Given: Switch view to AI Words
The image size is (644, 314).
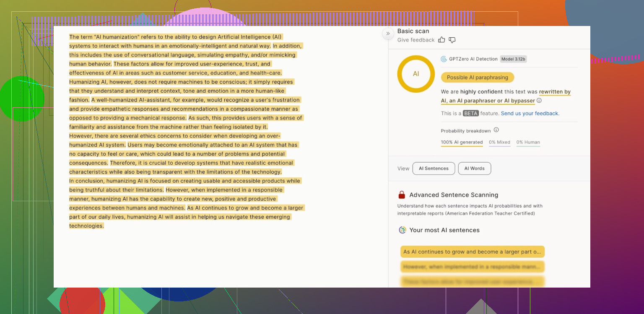Looking at the screenshot, I should 474,169.
